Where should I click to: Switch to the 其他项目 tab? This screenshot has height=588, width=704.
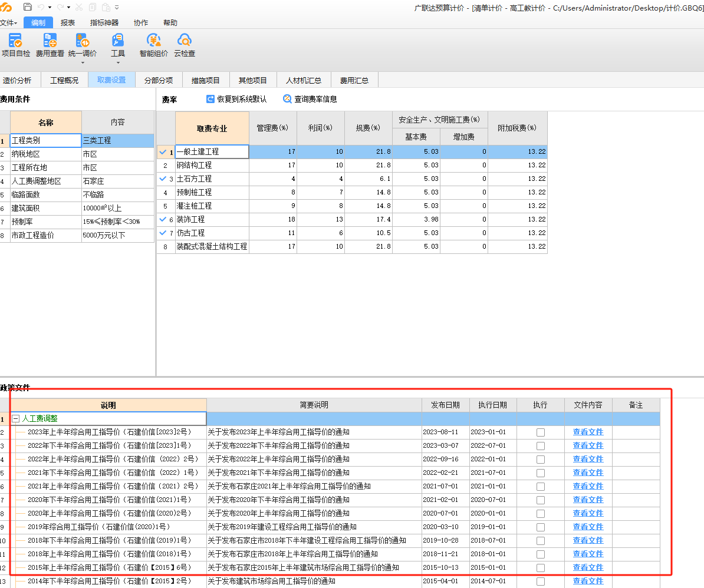point(253,80)
